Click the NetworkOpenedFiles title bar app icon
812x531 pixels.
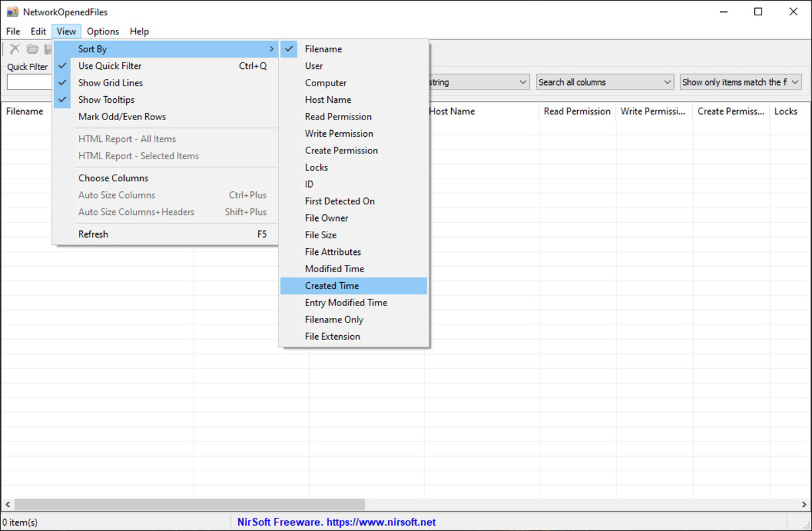tap(12, 12)
